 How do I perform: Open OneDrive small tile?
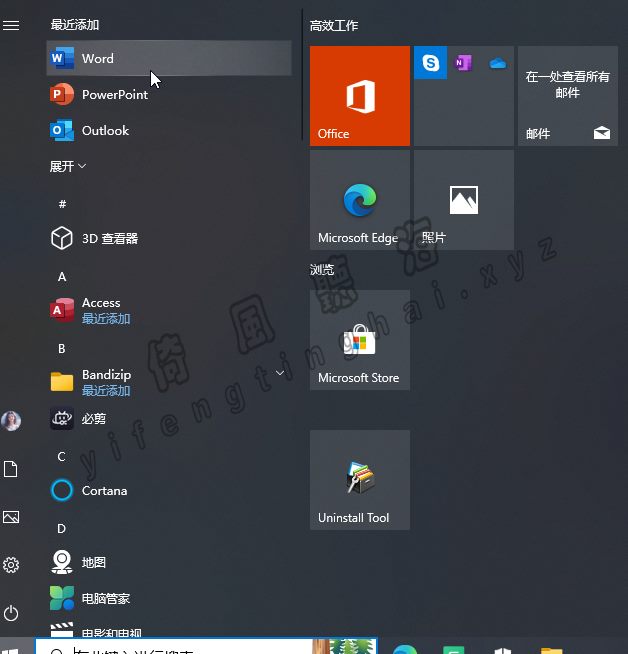point(497,63)
